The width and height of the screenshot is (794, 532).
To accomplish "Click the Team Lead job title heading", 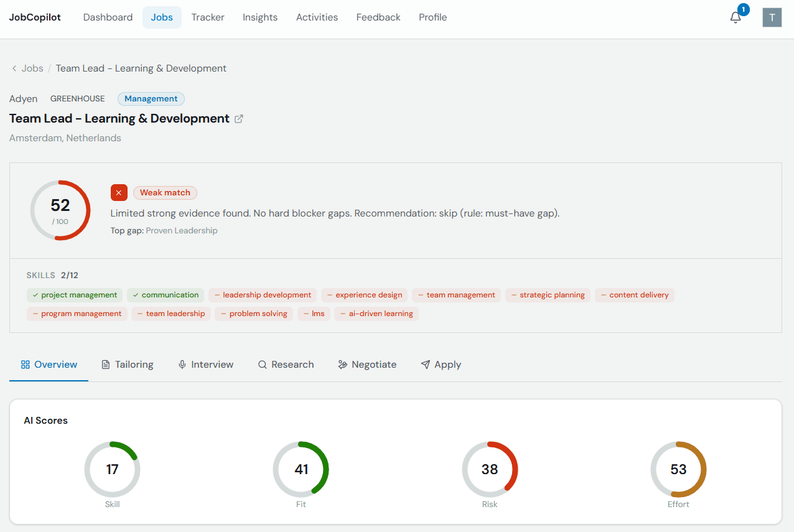I will point(119,119).
